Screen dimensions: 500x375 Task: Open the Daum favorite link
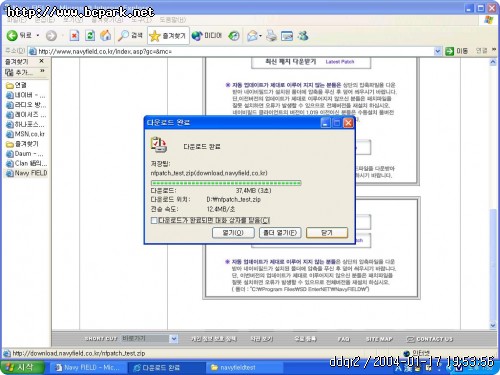tap(25, 154)
